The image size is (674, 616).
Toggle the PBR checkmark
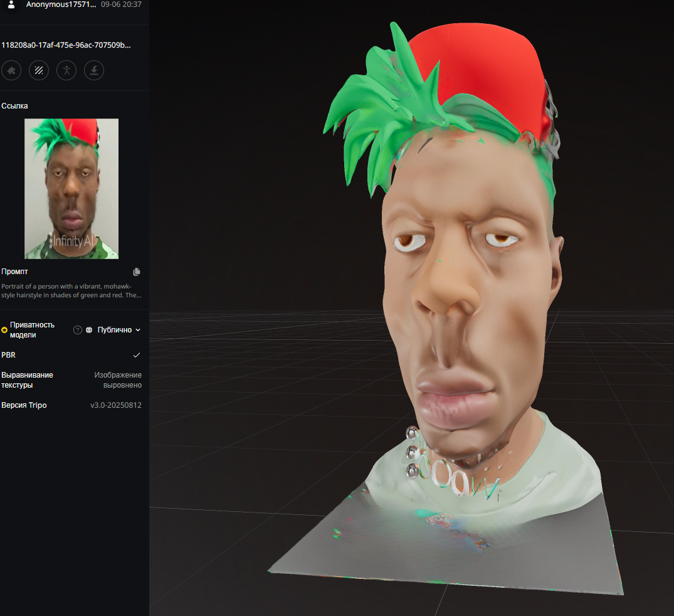pos(137,355)
